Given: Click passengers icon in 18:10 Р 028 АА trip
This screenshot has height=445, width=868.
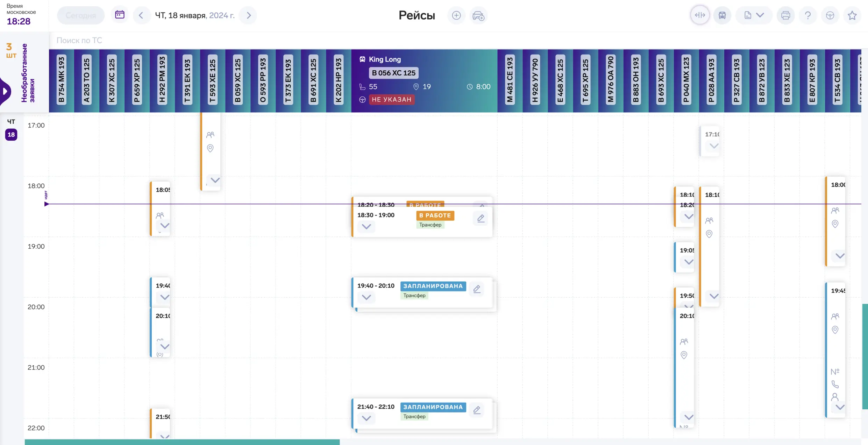Looking at the screenshot, I should click(x=709, y=220).
